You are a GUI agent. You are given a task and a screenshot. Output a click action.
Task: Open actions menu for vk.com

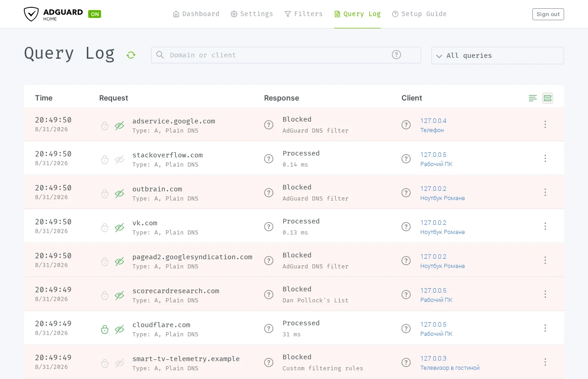tap(545, 226)
